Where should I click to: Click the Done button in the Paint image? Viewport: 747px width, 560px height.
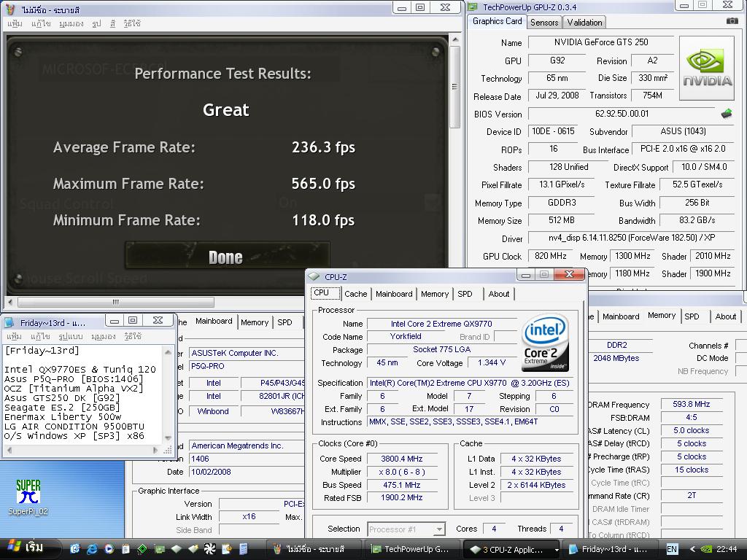click(226, 257)
